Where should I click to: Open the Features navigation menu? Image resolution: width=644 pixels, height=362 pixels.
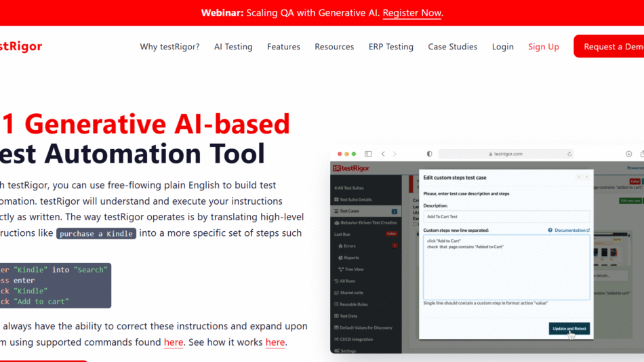click(283, 47)
